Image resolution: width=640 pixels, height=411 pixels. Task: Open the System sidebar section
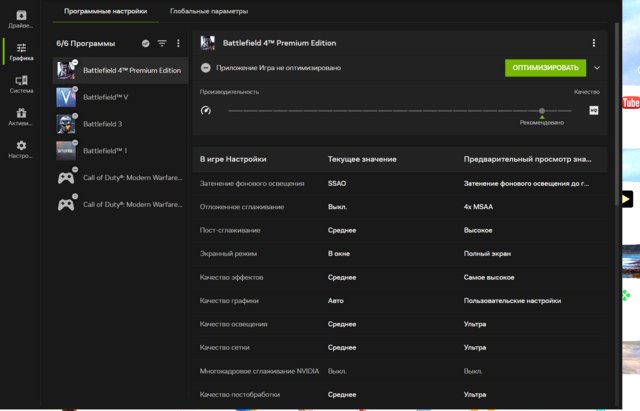click(x=21, y=84)
